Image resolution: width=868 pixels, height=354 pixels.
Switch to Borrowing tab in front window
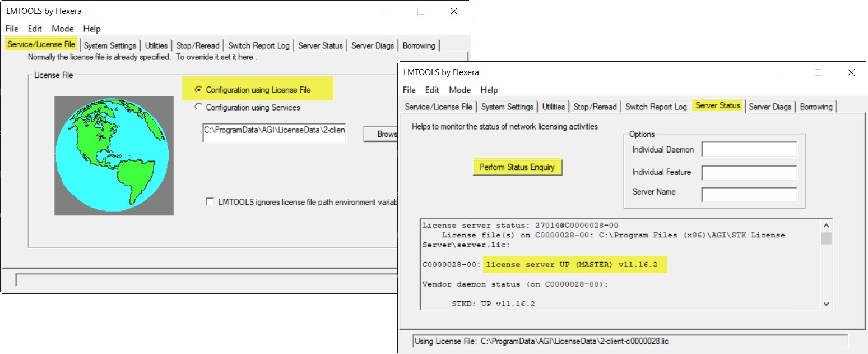(816, 107)
